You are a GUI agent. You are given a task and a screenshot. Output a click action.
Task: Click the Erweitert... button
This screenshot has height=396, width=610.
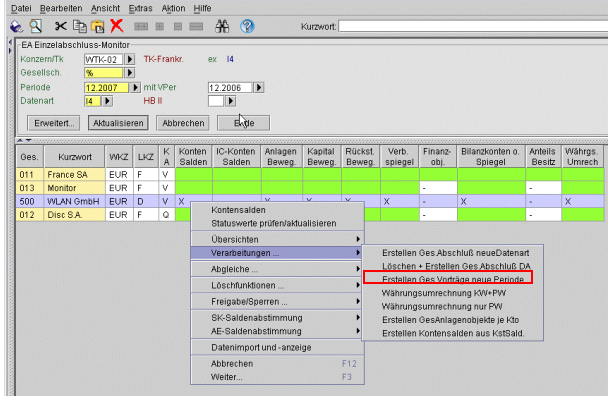(x=54, y=123)
